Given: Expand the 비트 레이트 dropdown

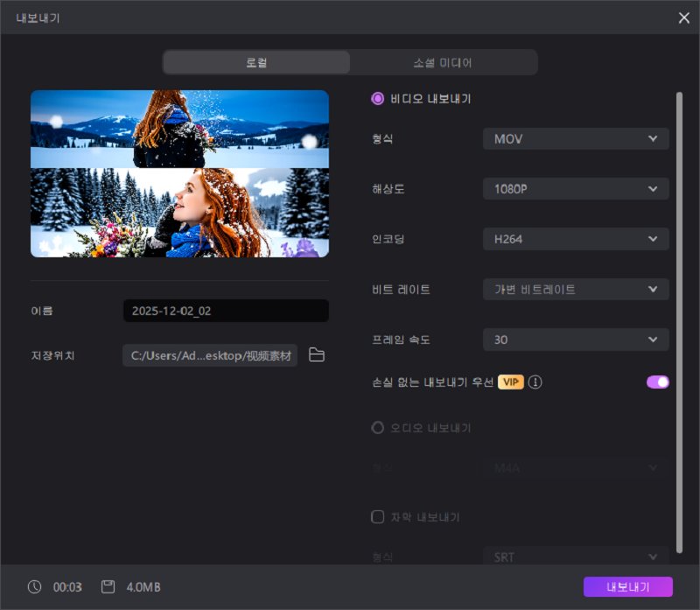Looking at the screenshot, I should 575,289.
